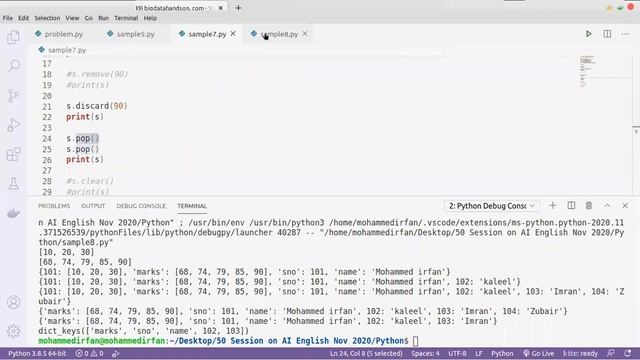Maximize the panel with up chevron
Screen dimensions: 640x360
point(607,205)
